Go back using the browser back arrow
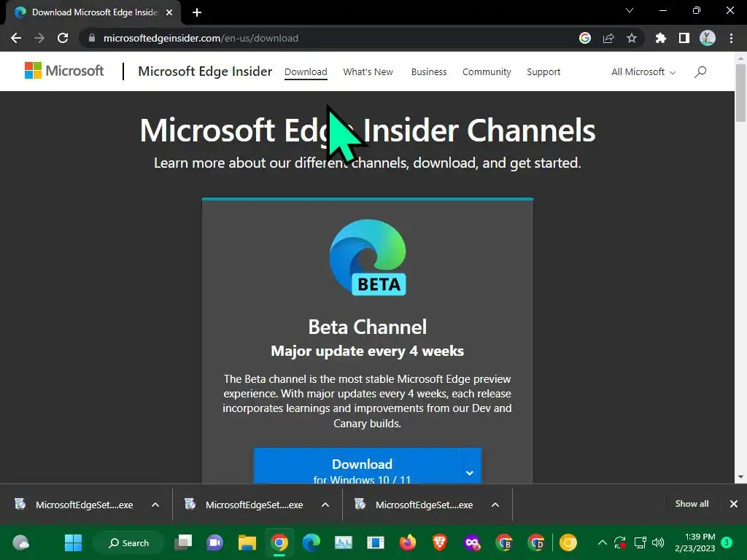Viewport: 747px width, 560px height. [x=16, y=38]
